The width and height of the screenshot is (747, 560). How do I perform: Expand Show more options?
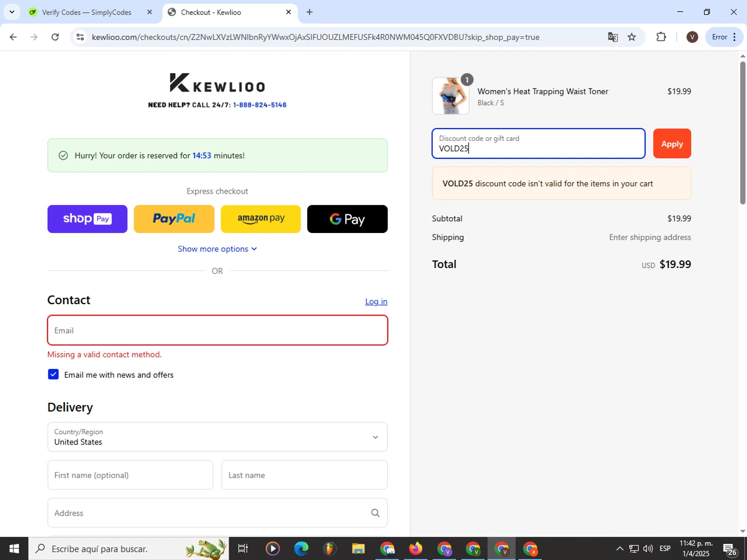(217, 249)
